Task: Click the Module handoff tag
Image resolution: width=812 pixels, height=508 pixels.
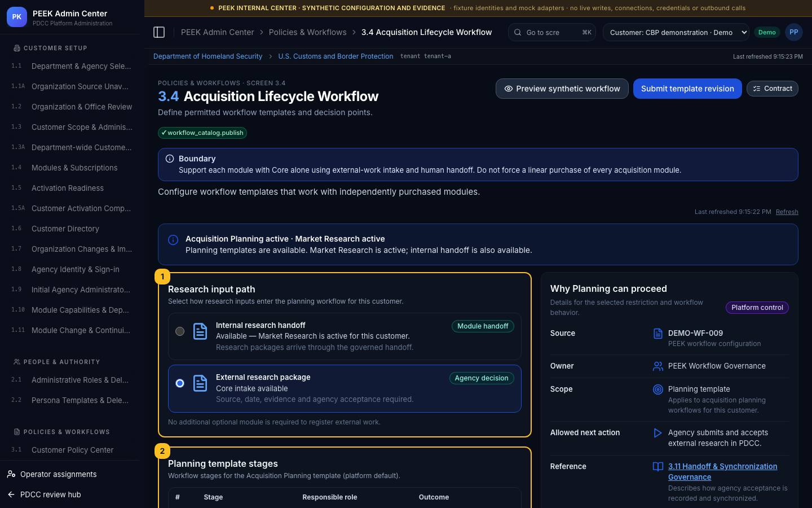Action: tap(482, 326)
